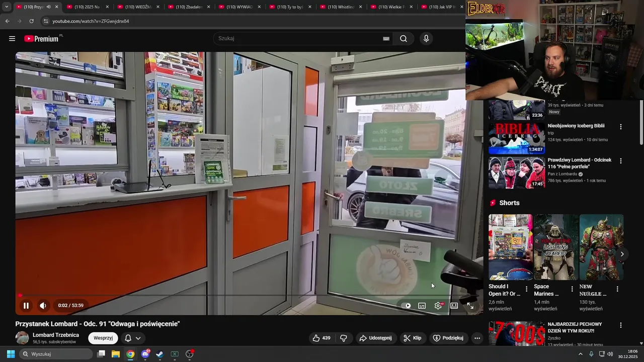This screenshot has width=644, height=362.
Task: Toggle autoplay switch in player
Action: [x=407, y=306]
